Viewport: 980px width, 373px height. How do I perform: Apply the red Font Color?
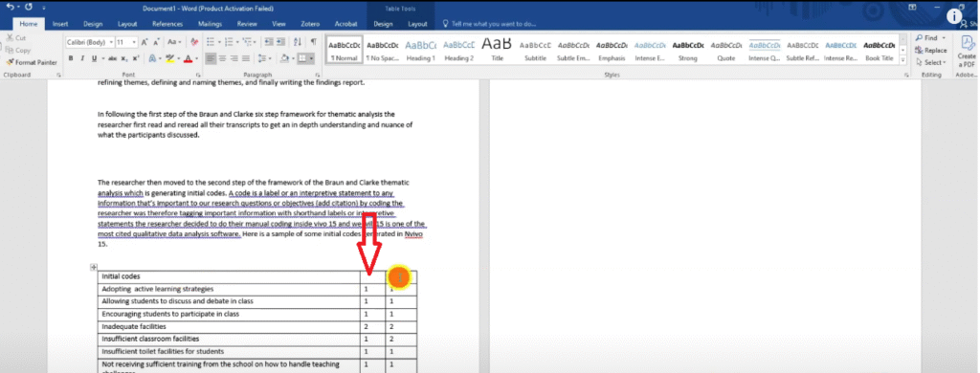coord(188,58)
